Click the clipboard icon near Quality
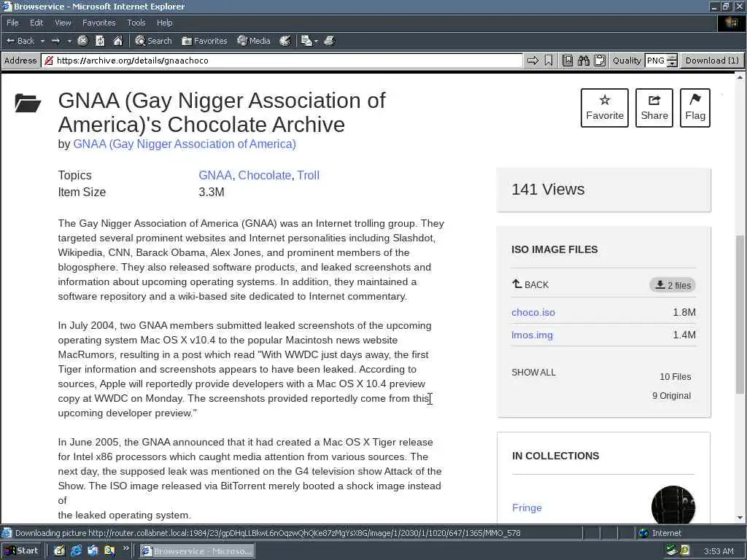 click(600, 61)
